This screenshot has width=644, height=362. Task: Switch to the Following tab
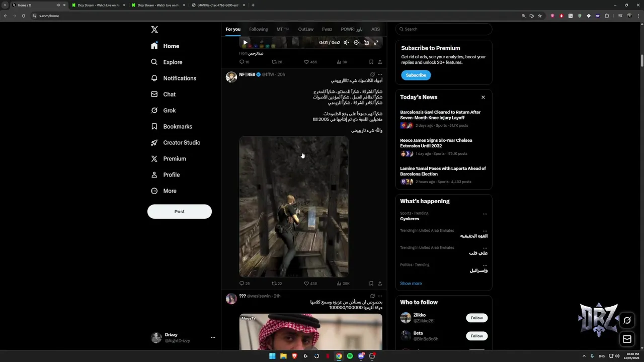[x=259, y=29]
